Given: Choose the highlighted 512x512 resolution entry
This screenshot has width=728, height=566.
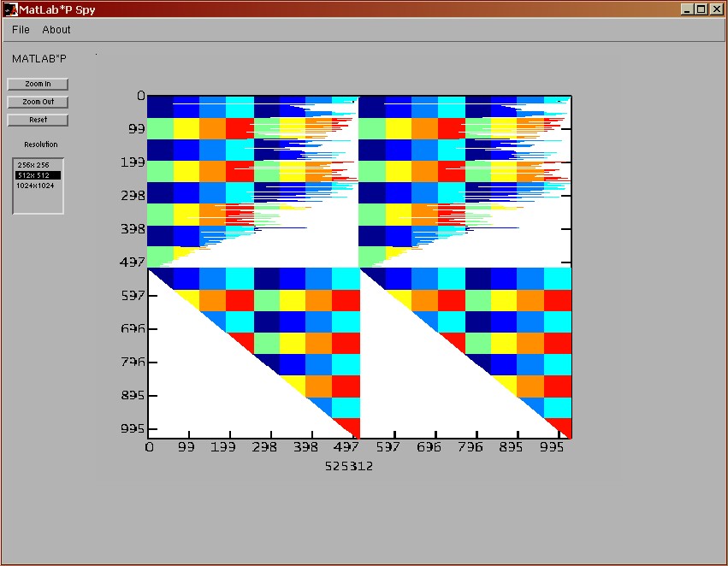Looking at the screenshot, I should click(33, 175).
